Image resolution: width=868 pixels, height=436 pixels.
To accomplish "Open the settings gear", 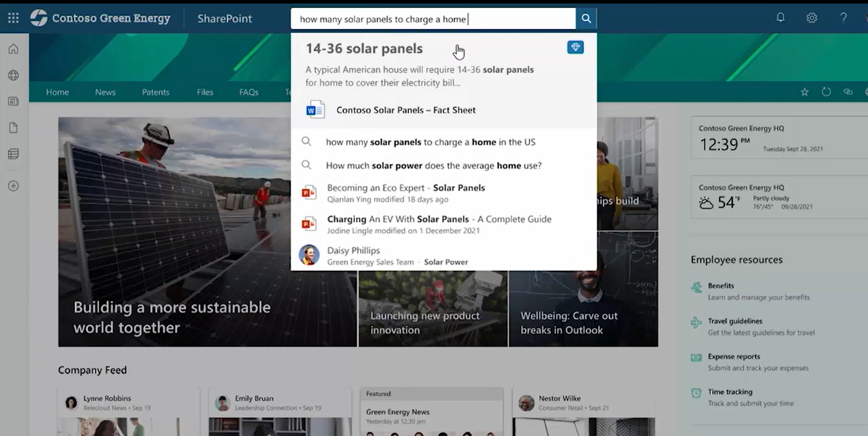I will pos(812,18).
